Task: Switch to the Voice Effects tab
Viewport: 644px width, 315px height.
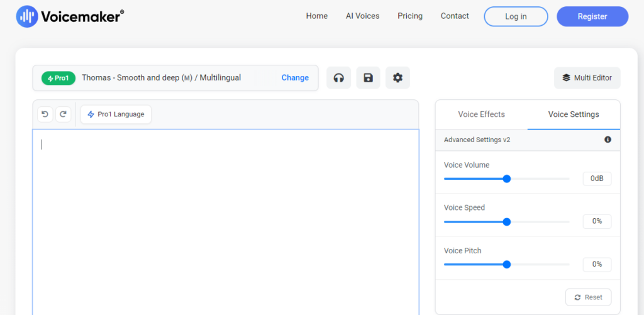Action: (x=481, y=114)
